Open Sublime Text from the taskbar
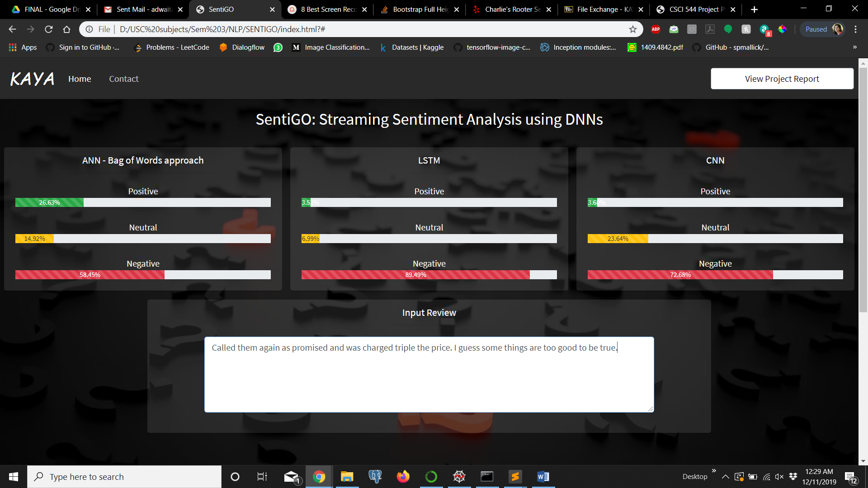 515,477
